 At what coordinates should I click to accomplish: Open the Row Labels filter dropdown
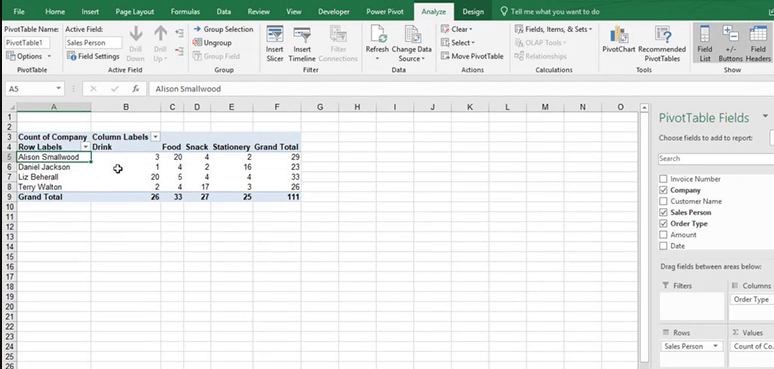point(85,147)
